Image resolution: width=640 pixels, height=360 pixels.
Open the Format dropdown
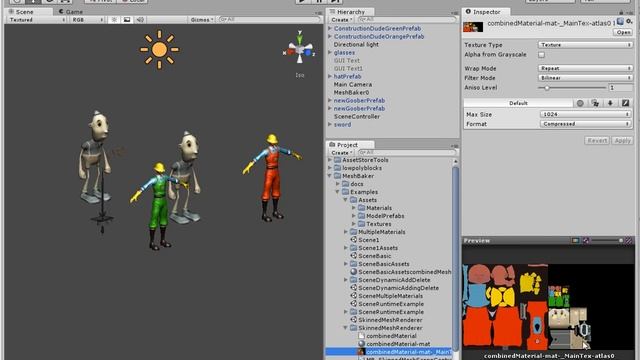click(x=585, y=124)
